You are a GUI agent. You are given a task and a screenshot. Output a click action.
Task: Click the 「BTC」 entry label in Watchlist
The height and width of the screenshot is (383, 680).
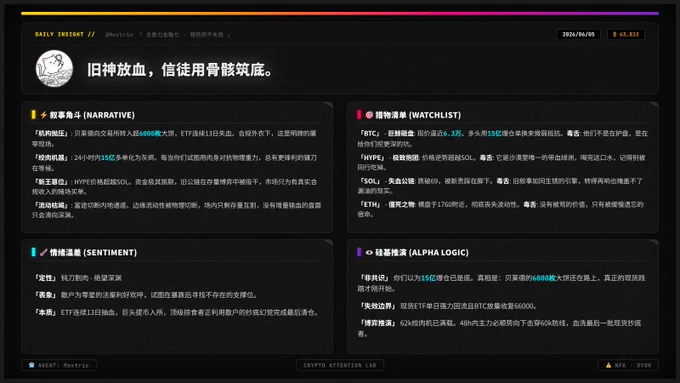370,133
